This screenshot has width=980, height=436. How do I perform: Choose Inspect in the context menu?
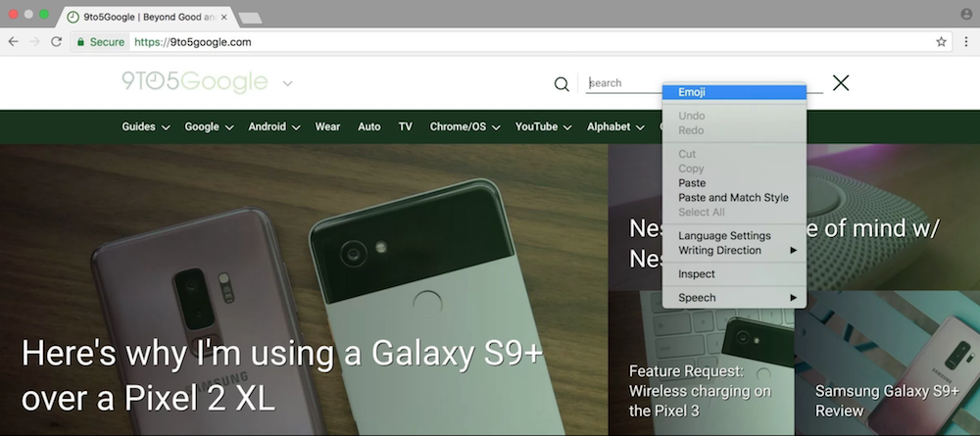click(x=734, y=273)
